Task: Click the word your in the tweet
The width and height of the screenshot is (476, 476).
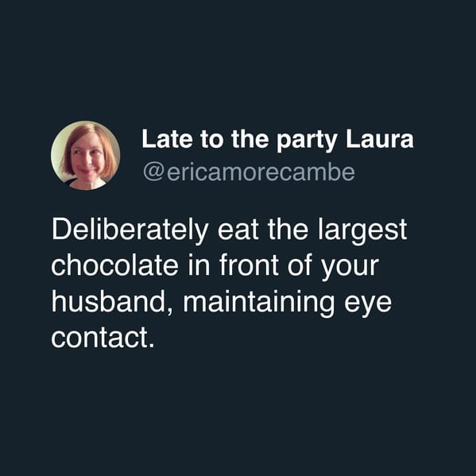Action: pyautogui.click(x=350, y=269)
